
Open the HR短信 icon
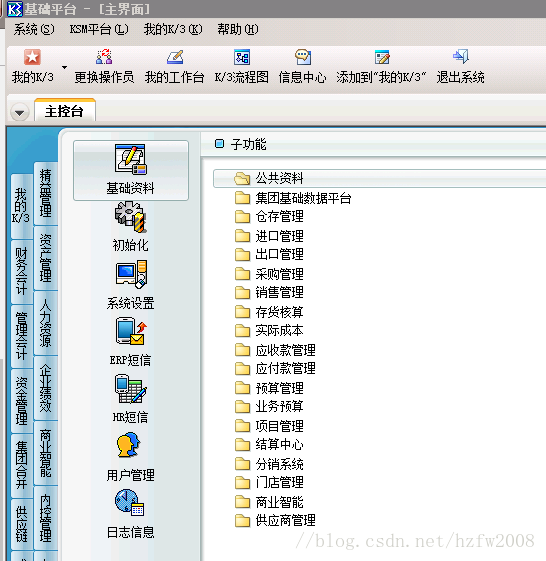(x=131, y=389)
